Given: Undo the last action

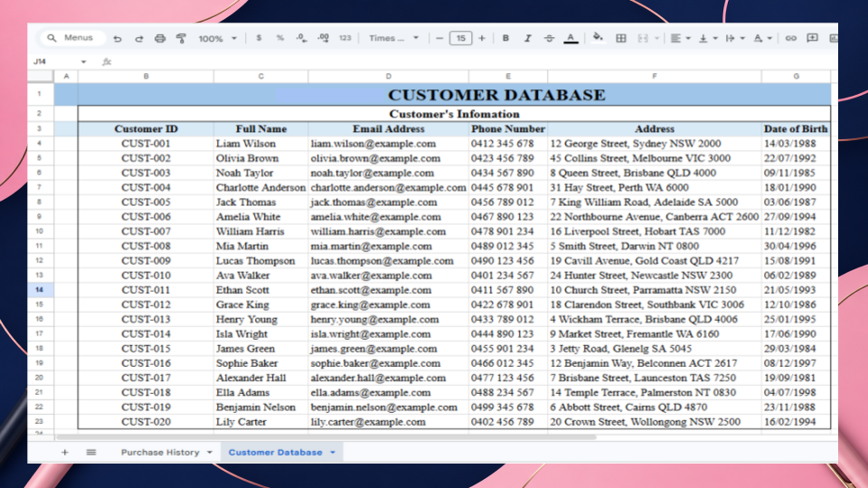Looking at the screenshot, I should tap(118, 38).
